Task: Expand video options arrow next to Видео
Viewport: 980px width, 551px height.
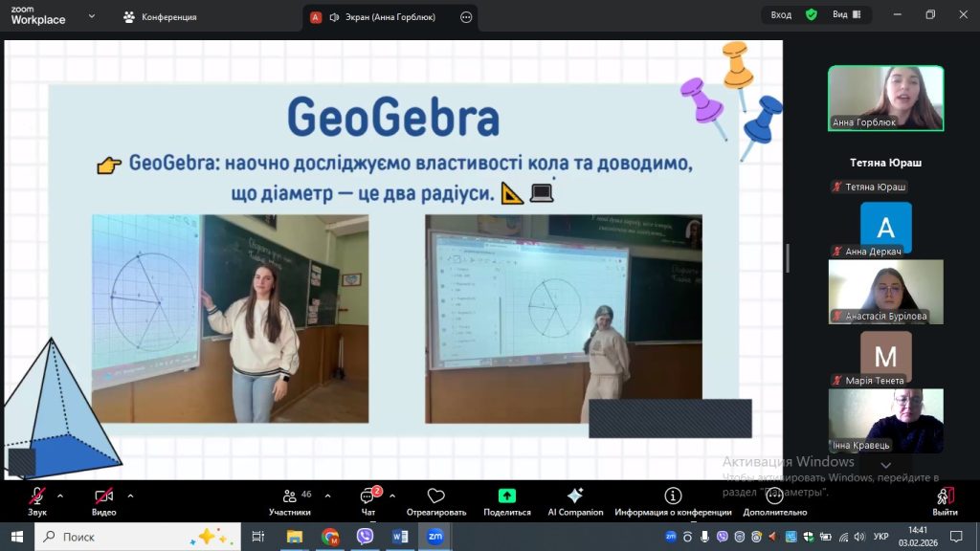Action: 130,496
